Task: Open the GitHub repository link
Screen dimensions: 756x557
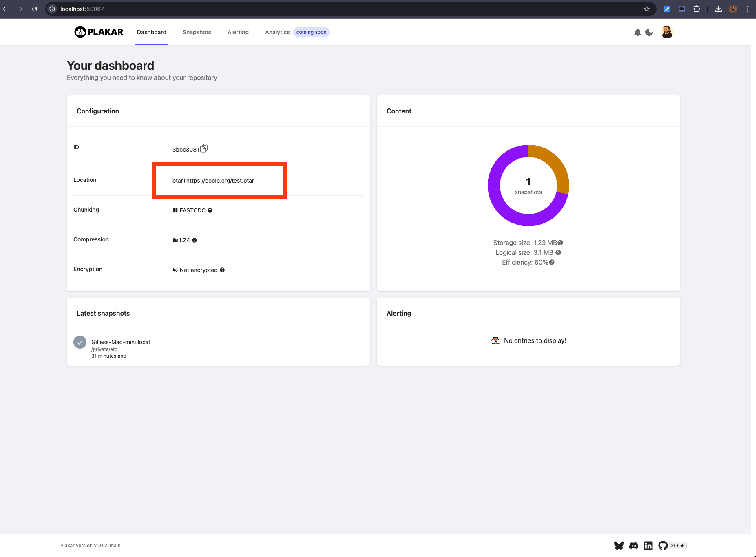Action: pos(663,546)
